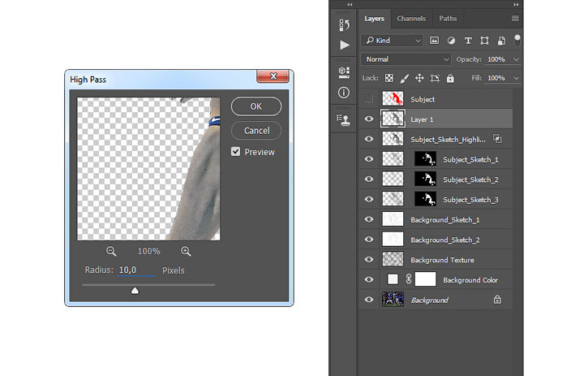
Task: Filter layers by pixel layers icon
Action: [434, 40]
